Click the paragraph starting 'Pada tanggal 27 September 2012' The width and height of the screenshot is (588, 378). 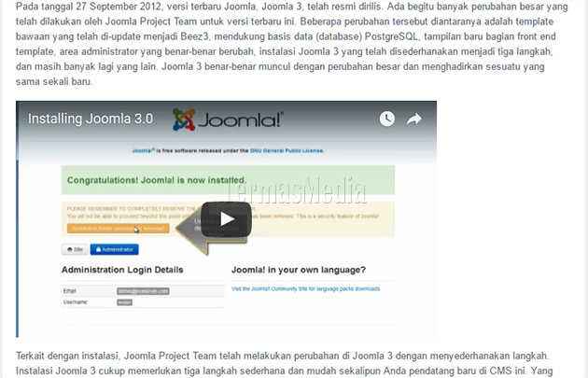pyautogui.click(x=292, y=44)
